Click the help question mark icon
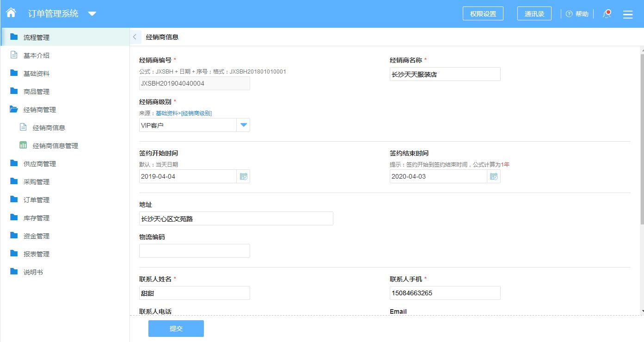The width and height of the screenshot is (644, 342). click(x=569, y=14)
